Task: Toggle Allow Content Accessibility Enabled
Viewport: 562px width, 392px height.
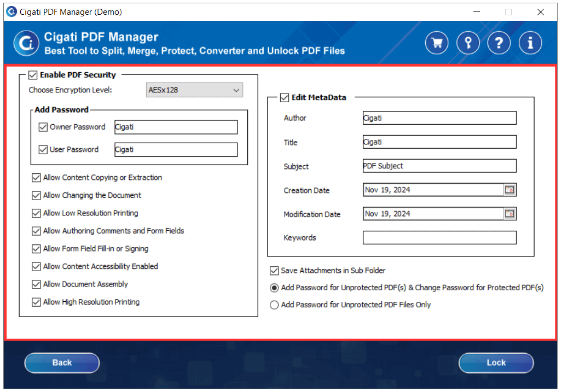Action: click(36, 267)
